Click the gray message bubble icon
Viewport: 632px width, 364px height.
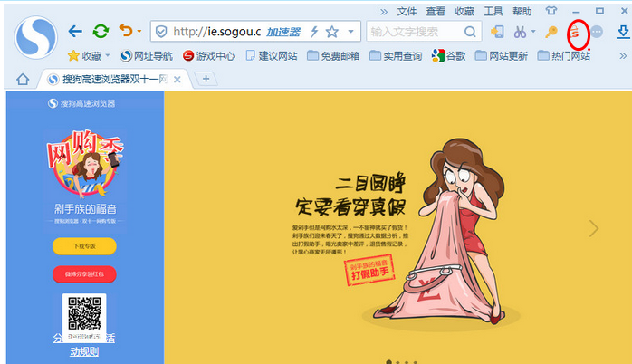pos(597,32)
